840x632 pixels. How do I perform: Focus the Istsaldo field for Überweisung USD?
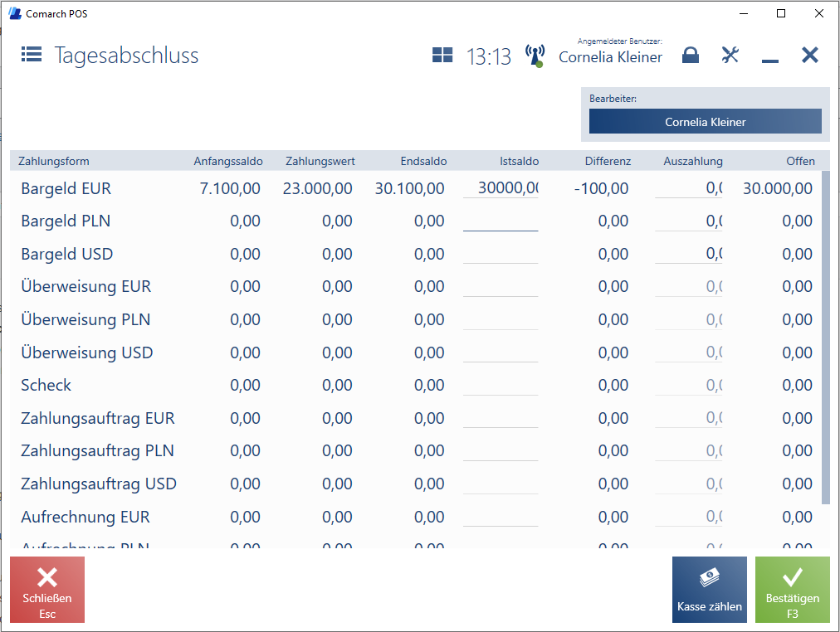click(501, 352)
